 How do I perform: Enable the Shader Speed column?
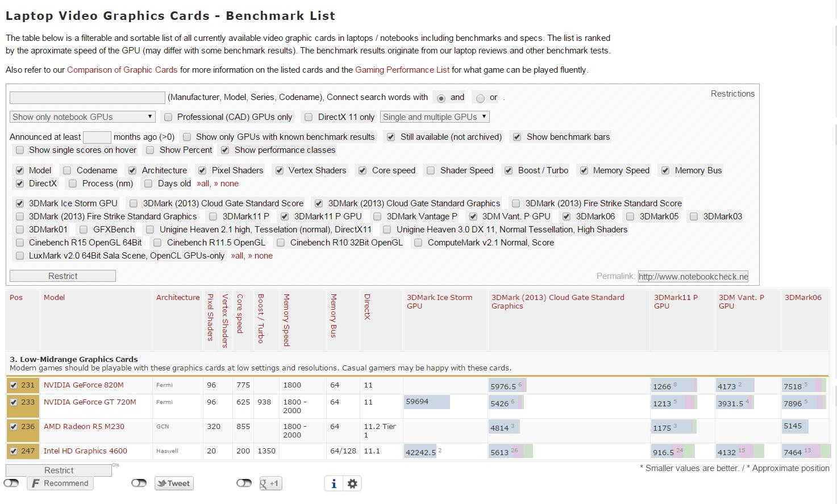(x=431, y=170)
